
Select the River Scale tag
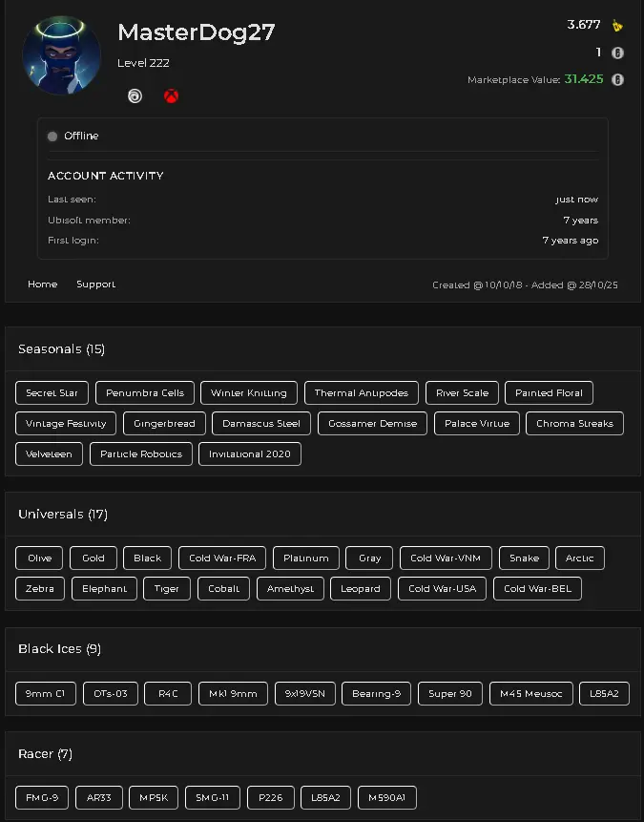click(462, 392)
